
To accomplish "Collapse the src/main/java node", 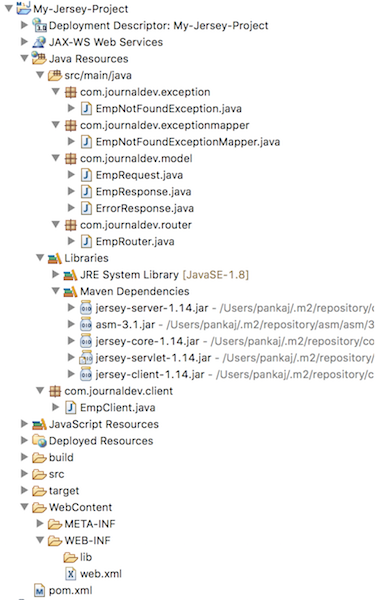I will point(40,75).
